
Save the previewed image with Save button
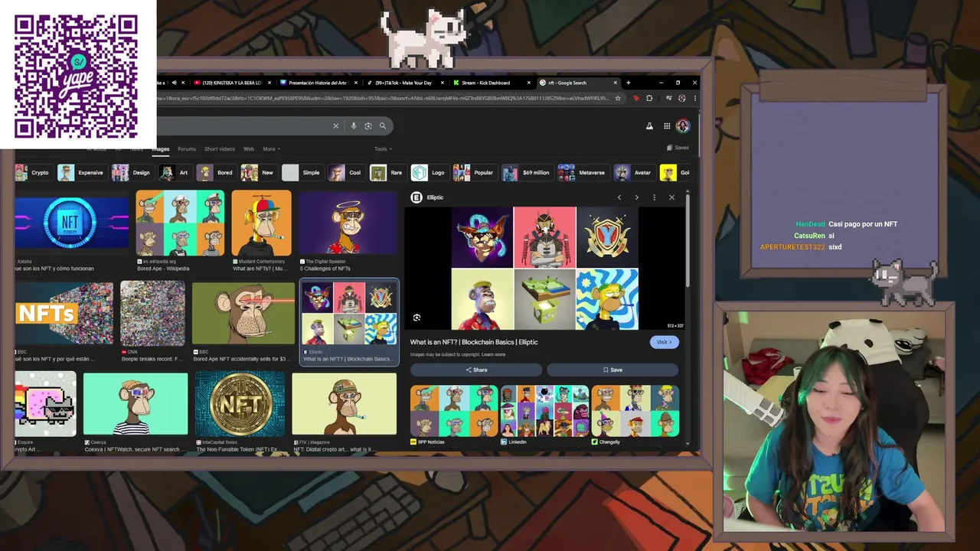pyautogui.click(x=612, y=370)
